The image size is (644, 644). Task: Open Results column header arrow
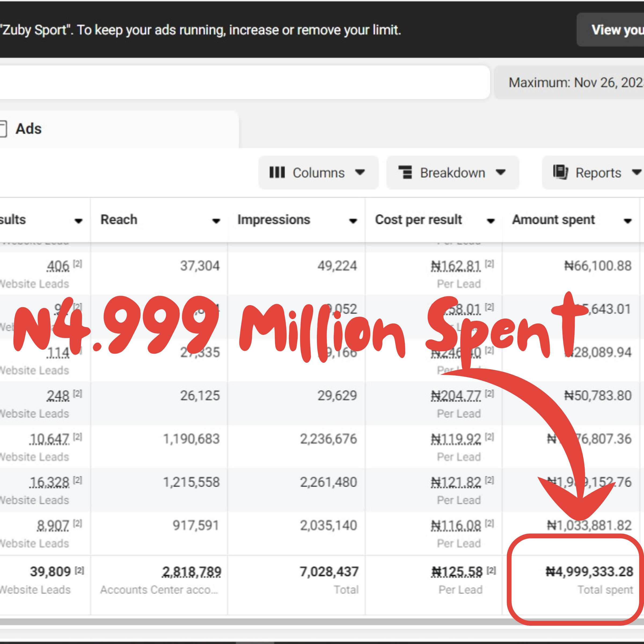tap(79, 221)
